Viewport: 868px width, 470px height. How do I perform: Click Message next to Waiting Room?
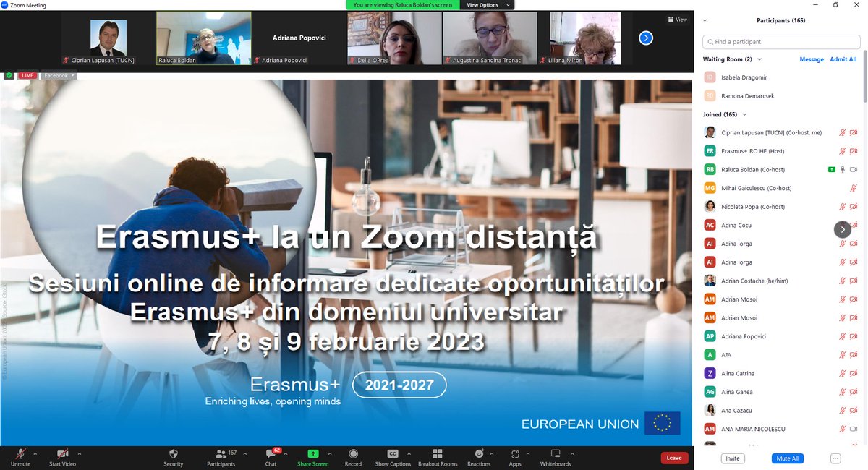pos(812,59)
